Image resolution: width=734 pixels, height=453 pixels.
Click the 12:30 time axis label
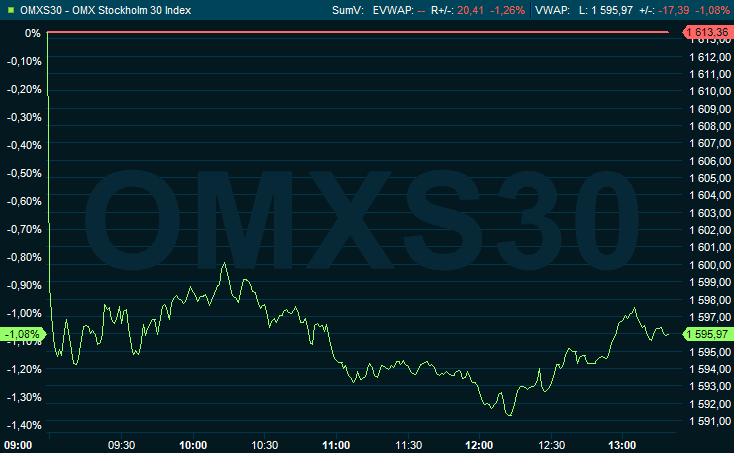[x=551, y=445]
